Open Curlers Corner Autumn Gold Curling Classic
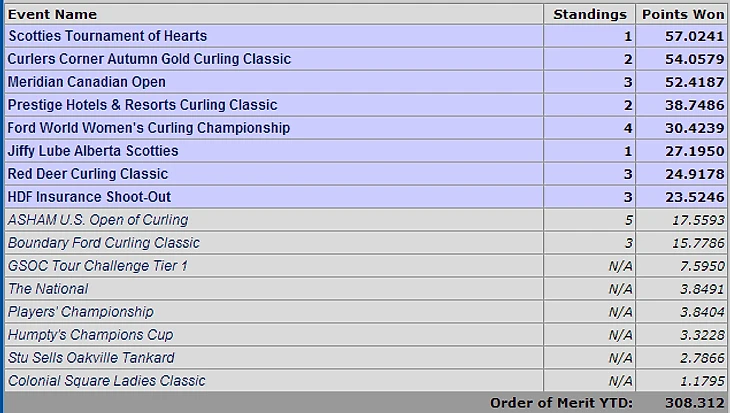 pos(149,59)
